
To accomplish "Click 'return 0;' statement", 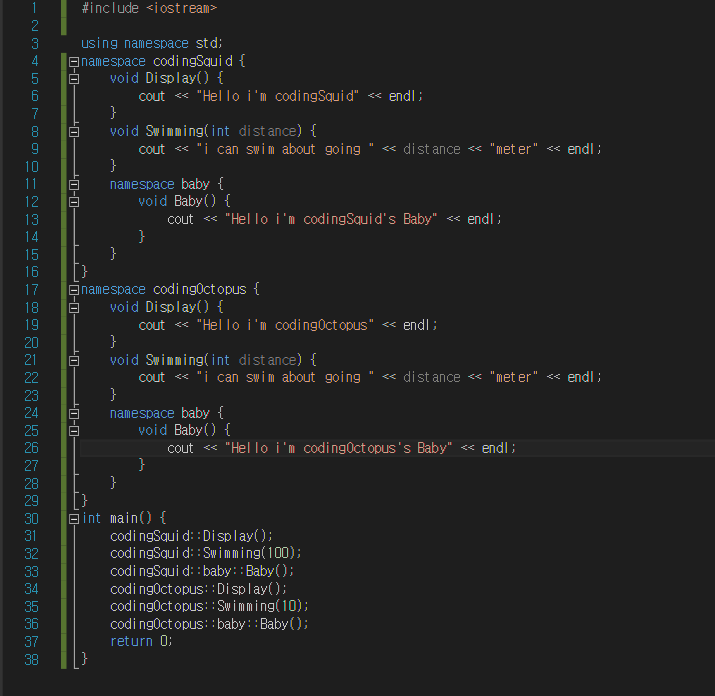I will [x=141, y=641].
